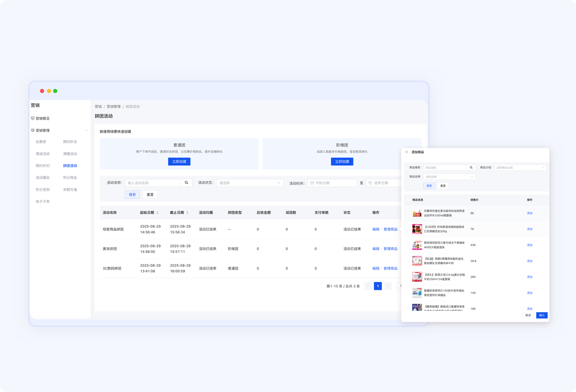Viewport: 576px width, 392px height.
Task: Click the previous page left arrow
Action: click(368, 286)
